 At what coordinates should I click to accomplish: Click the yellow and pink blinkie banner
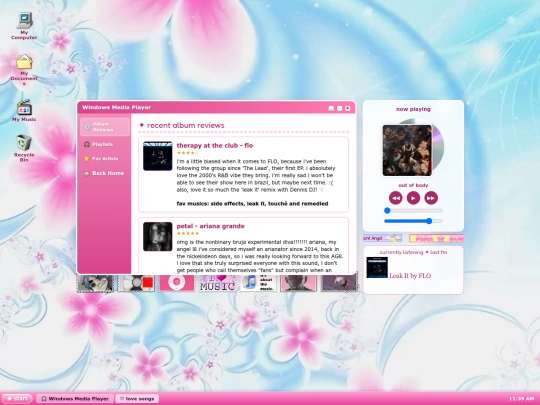point(436,238)
